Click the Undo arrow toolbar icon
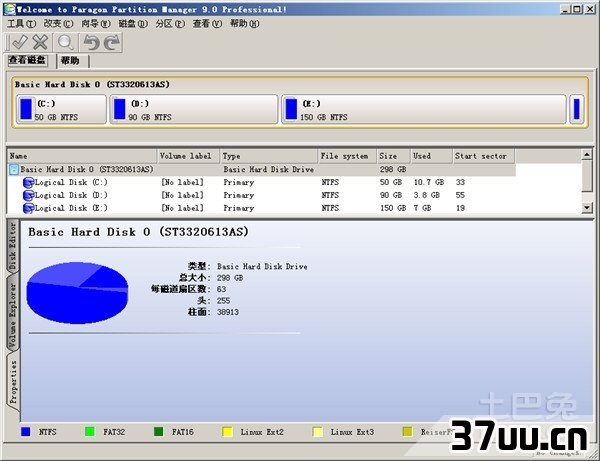600x461 pixels. pyautogui.click(x=91, y=42)
